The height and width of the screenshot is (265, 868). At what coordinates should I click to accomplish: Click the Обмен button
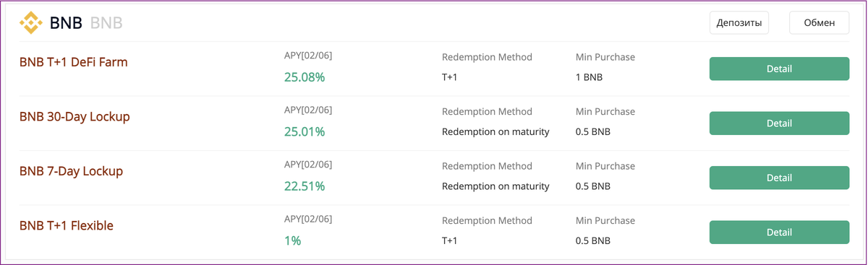(x=820, y=23)
